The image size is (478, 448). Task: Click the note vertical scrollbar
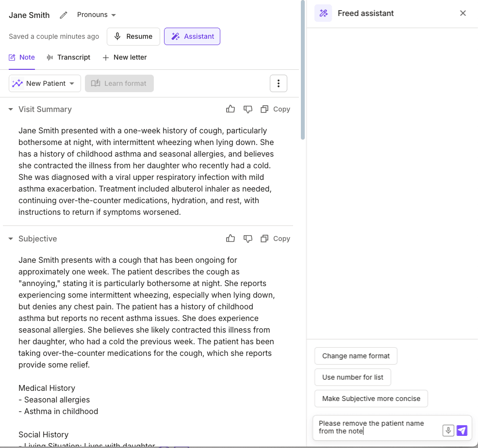tap(303, 70)
